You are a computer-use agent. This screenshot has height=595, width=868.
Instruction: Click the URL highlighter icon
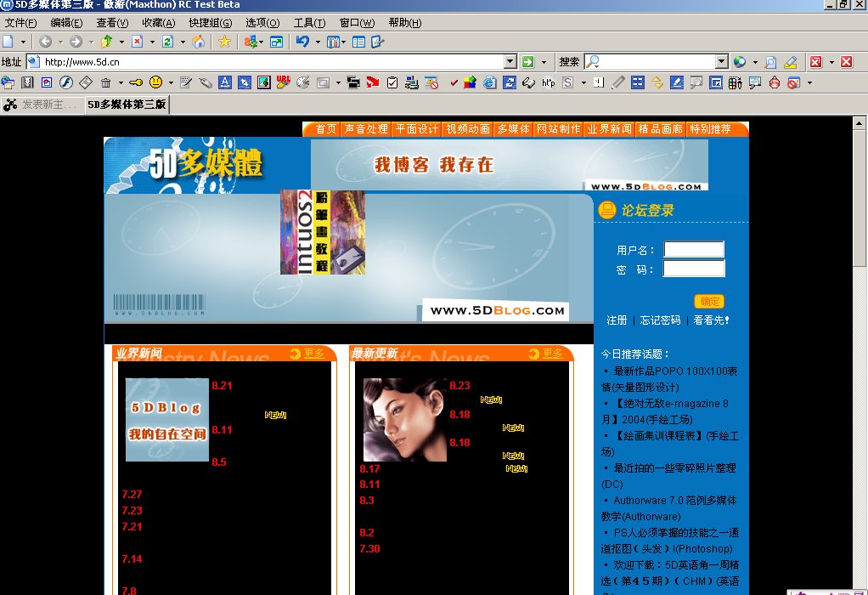point(284,82)
